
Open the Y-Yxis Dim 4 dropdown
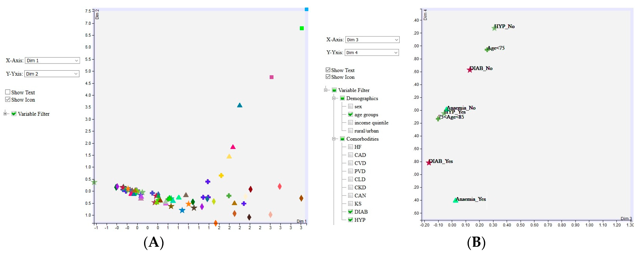tap(396, 53)
